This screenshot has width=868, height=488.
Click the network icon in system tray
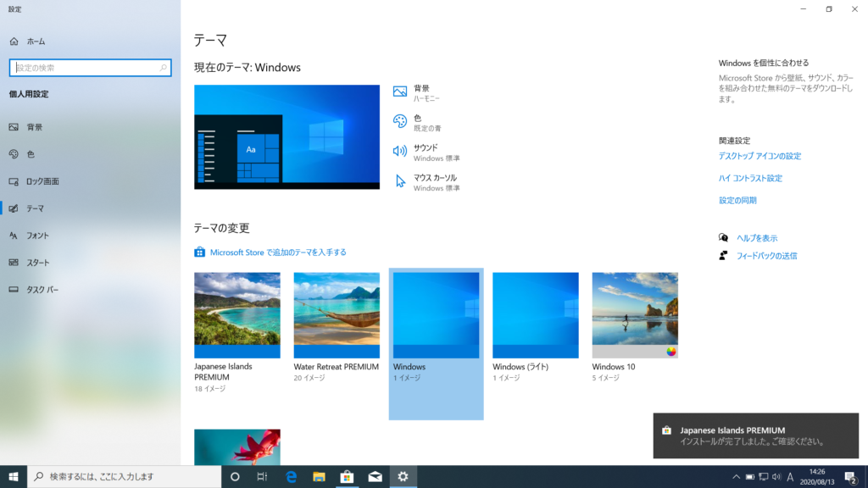[x=764, y=477]
